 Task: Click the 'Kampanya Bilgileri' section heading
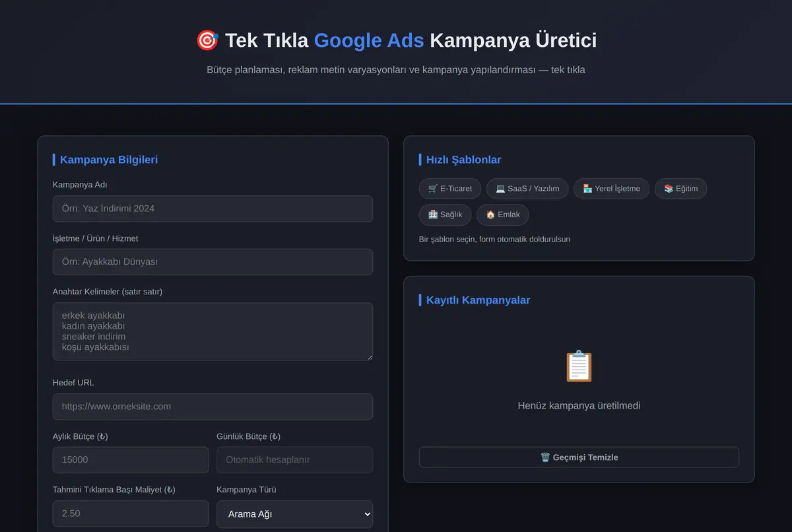coord(109,160)
